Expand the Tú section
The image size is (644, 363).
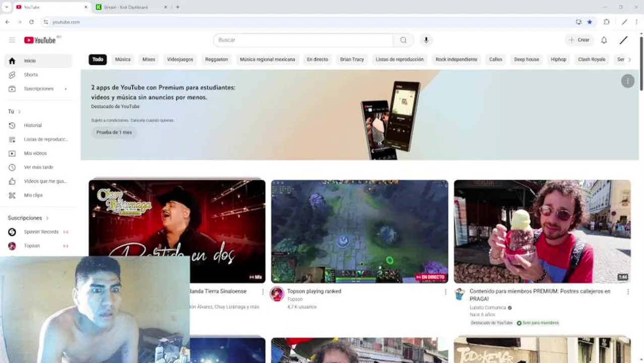tap(15, 111)
